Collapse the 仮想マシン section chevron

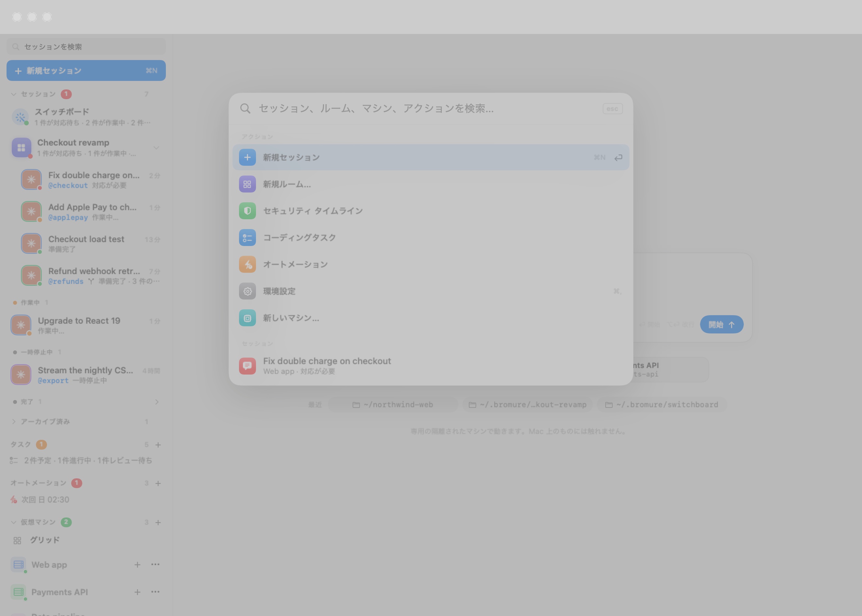tap(14, 522)
